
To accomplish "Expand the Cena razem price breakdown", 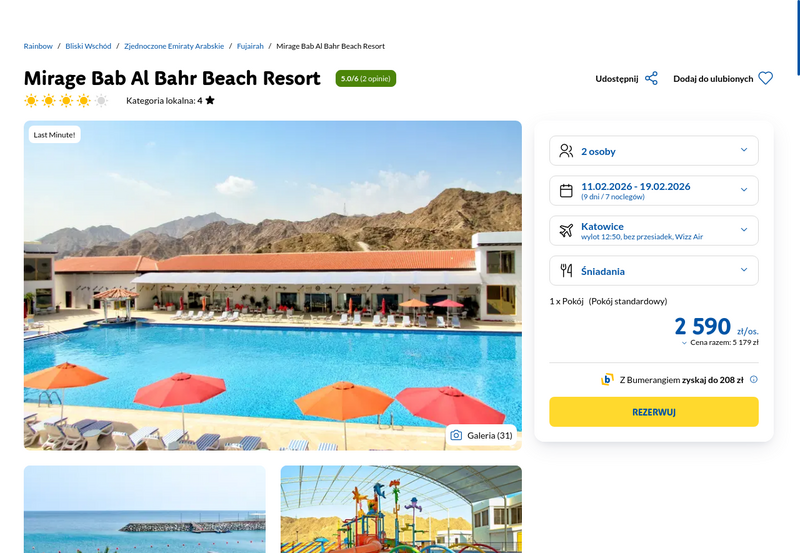I will 720,343.
